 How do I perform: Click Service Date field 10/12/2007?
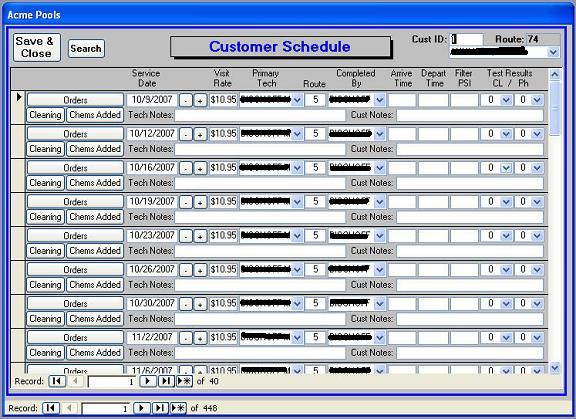[152, 134]
